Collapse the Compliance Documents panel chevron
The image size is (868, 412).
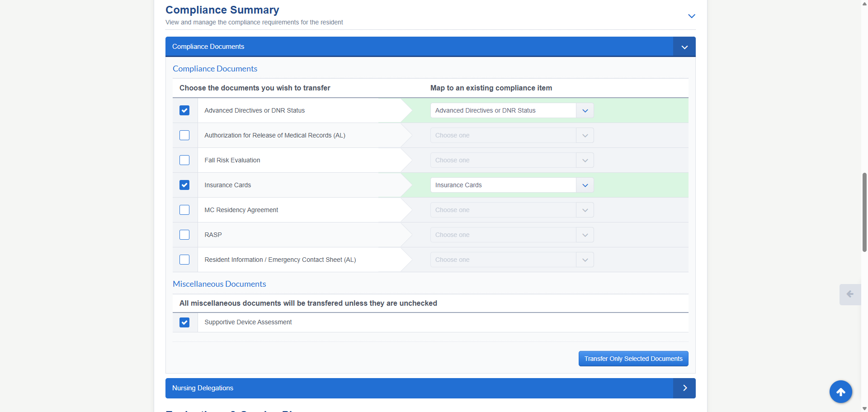pyautogui.click(x=684, y=47)
